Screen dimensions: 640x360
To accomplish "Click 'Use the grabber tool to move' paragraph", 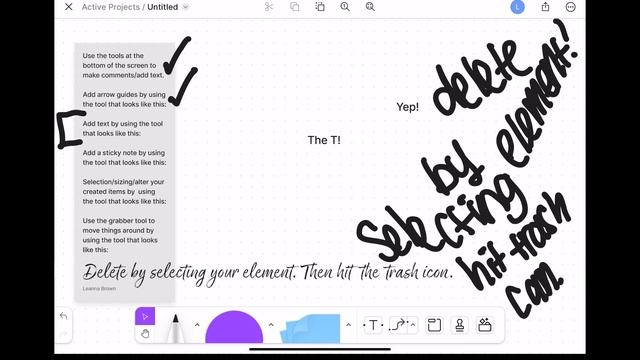I will [120, 235].
